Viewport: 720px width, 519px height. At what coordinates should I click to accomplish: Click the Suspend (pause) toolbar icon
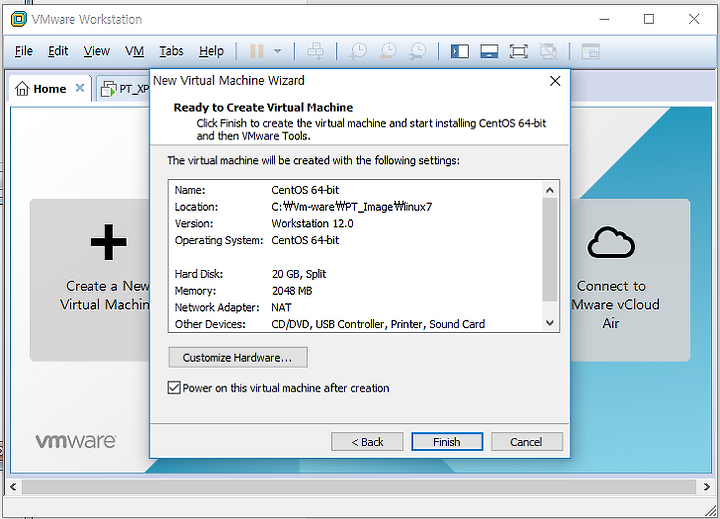[x=256, y=51]
